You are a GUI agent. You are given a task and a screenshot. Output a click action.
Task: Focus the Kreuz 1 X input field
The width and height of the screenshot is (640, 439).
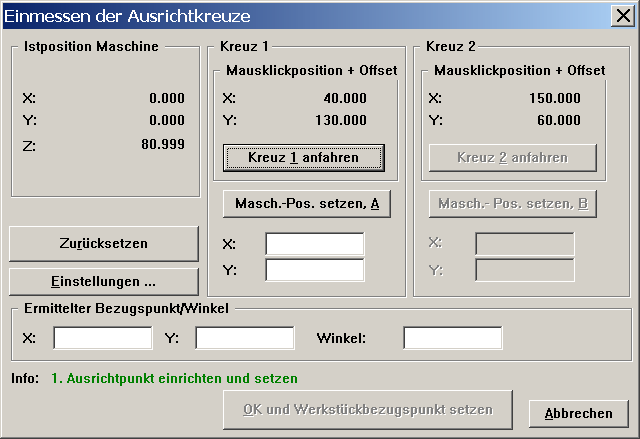[314, 244]
